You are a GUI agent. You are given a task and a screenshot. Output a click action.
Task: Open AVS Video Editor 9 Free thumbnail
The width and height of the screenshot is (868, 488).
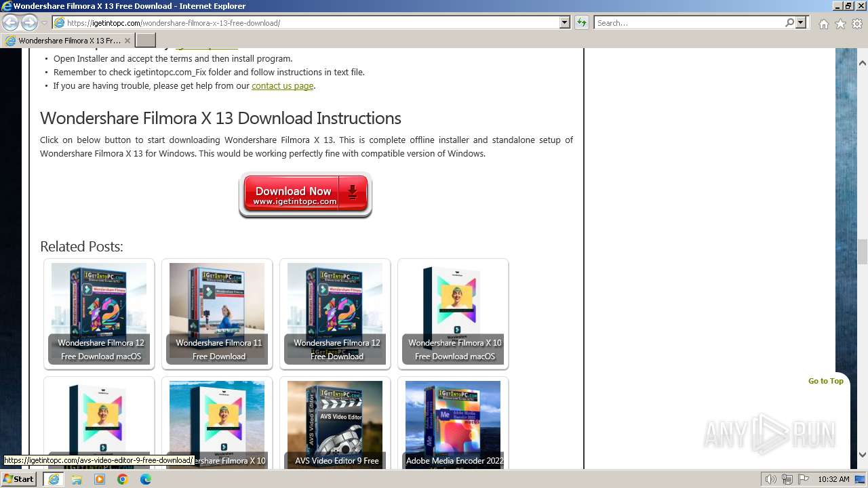point(335,424)
